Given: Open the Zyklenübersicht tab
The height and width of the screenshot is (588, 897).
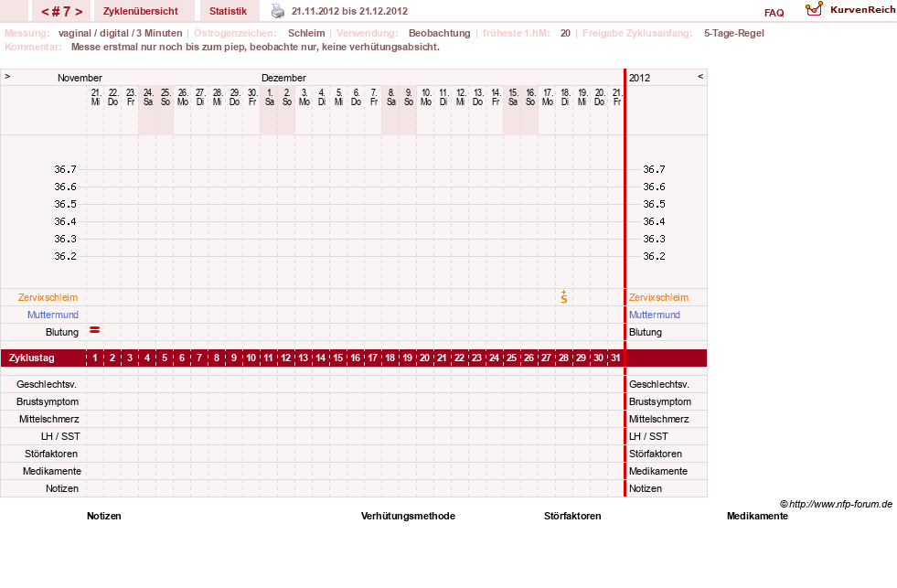Looking at the screenshot, I should coord(140,11).
